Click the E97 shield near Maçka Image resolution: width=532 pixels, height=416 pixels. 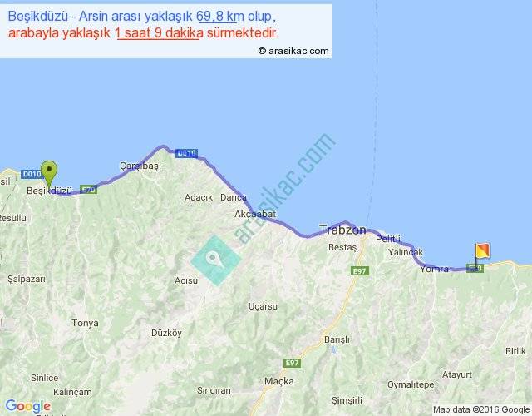click(x=293, y=363)
